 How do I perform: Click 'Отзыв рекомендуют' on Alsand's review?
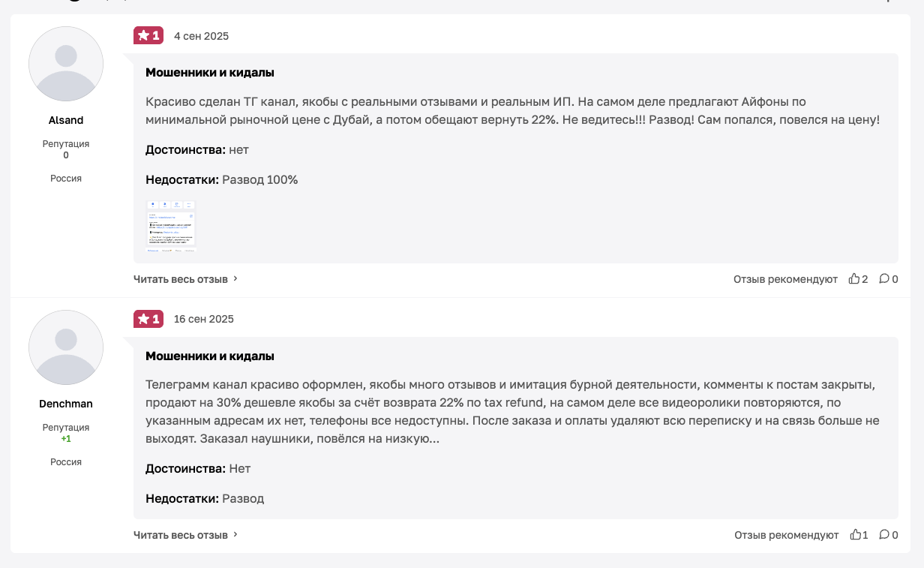point(785,279)
